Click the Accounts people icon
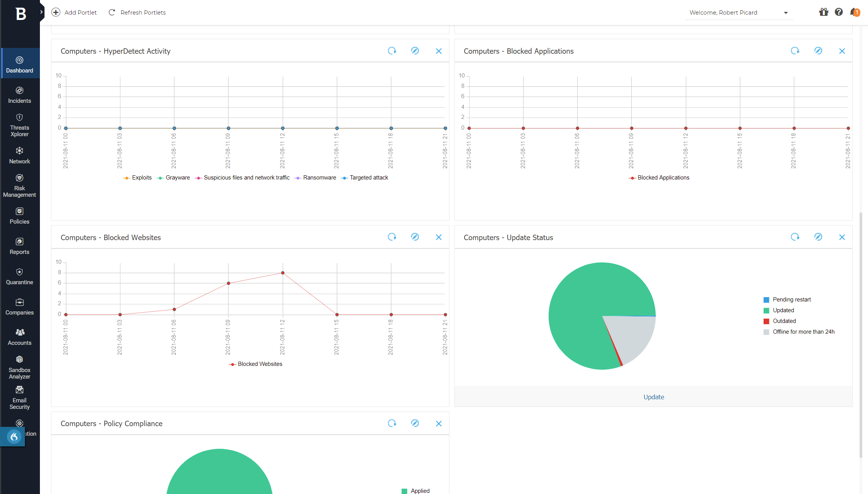The width and height of the screenshot is (868, 494). click(x=20, y=332)
